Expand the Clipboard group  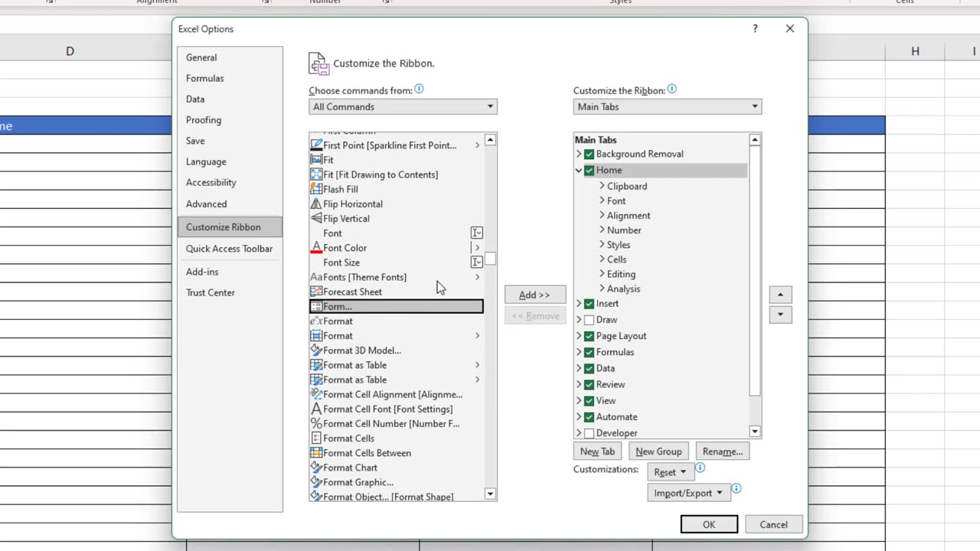602,186
